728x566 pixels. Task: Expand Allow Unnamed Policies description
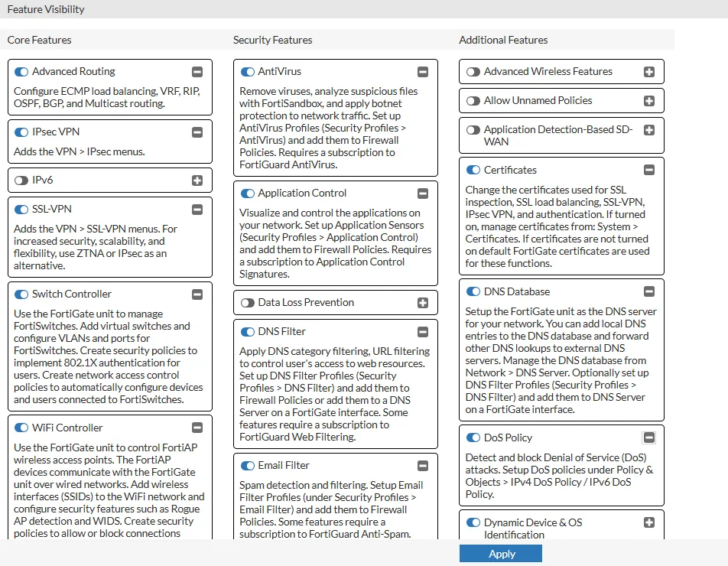coord(649,101)
